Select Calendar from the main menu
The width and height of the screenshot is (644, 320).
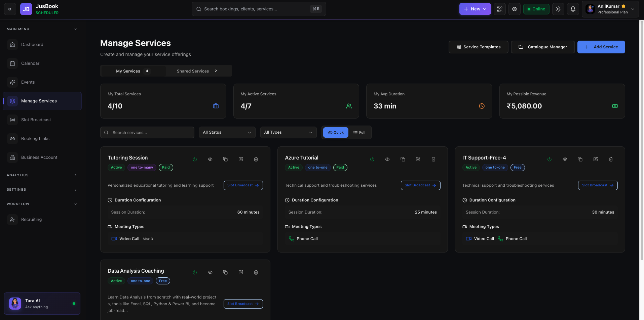coord(30,63)
